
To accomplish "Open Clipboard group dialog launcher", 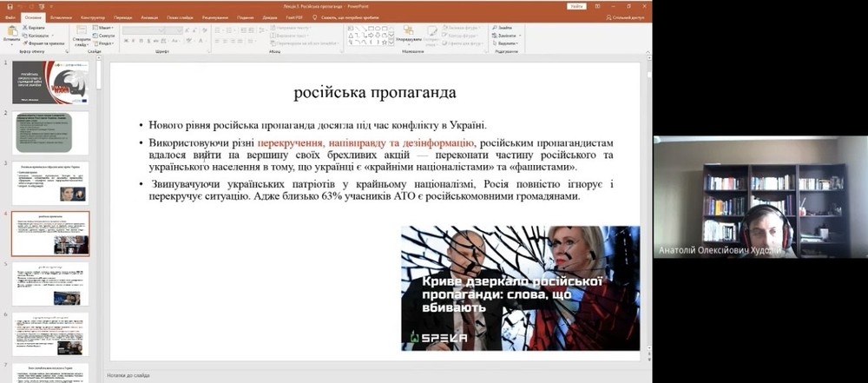I will pyautogui.click(x=67, y=51).
